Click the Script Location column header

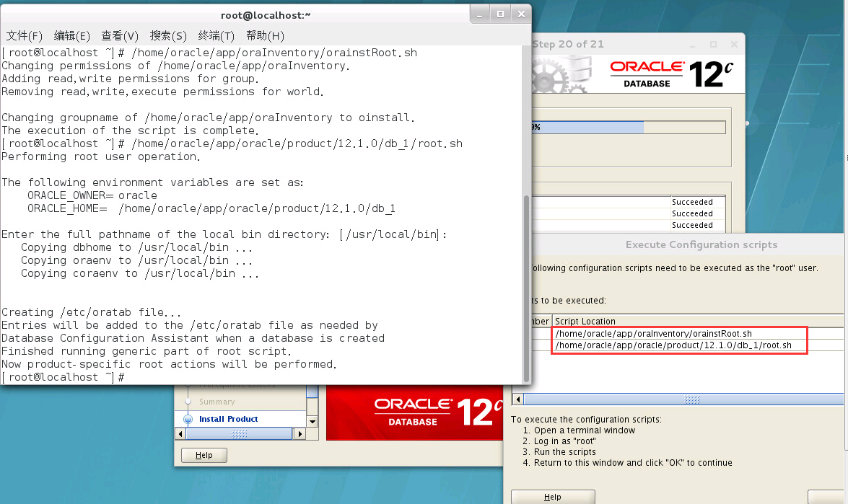(x=698, y=321)
